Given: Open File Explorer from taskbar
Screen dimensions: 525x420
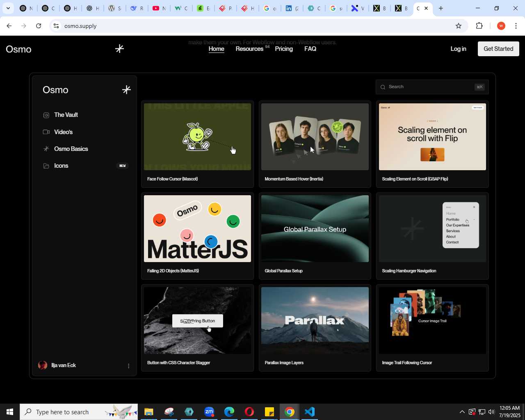Looking at the screenshot, I should point(148,412).
